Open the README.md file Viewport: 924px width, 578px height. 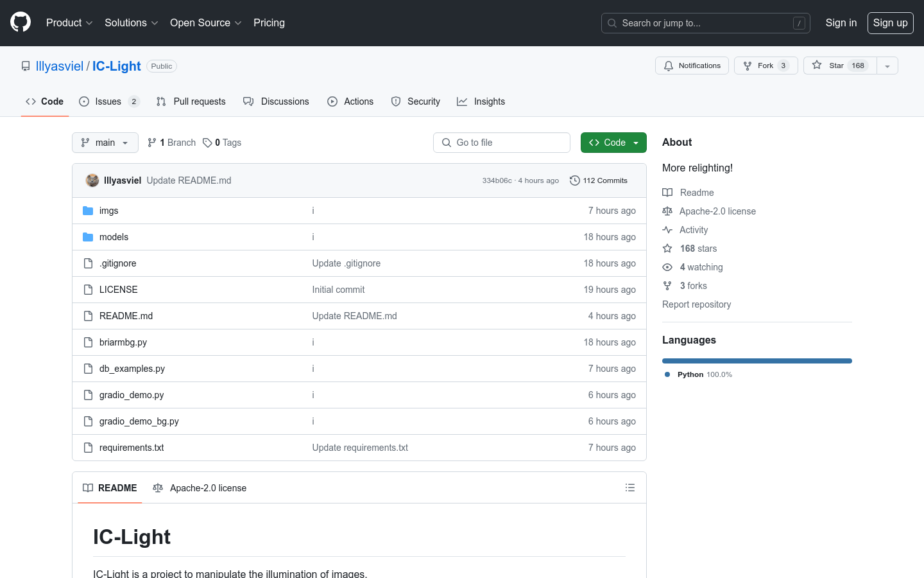click(126, 316)
